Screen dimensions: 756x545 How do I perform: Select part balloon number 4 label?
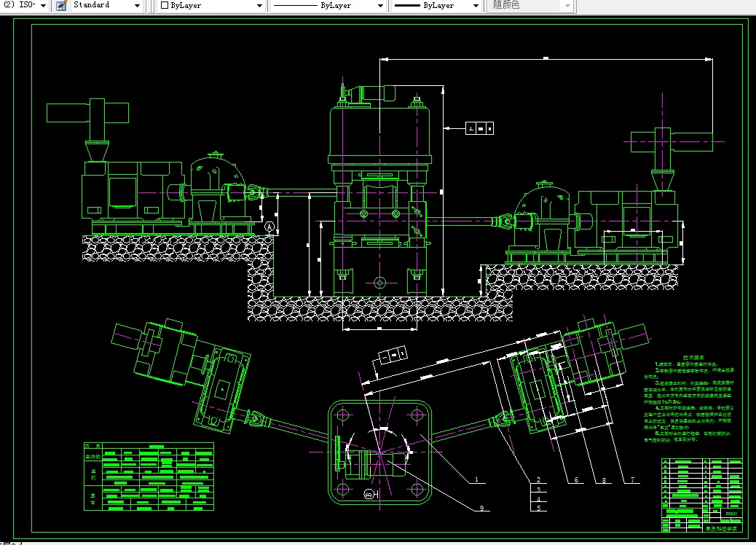538,498
